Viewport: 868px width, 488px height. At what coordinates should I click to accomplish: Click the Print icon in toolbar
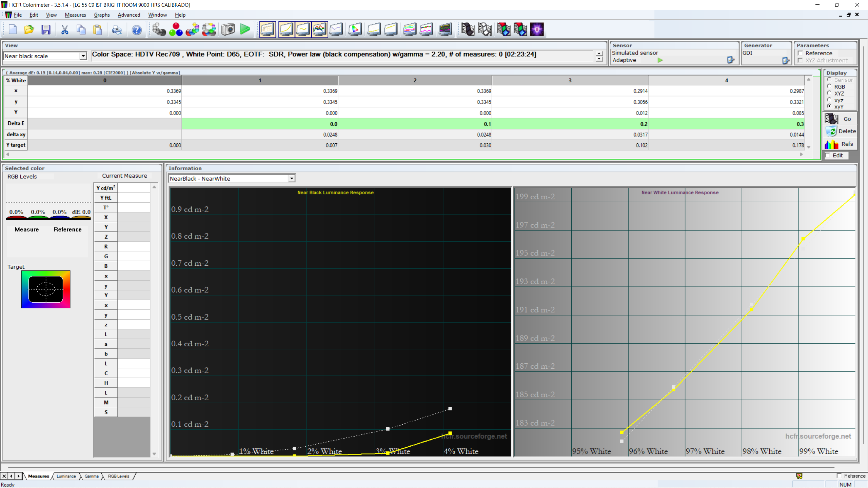pos(117,30)
